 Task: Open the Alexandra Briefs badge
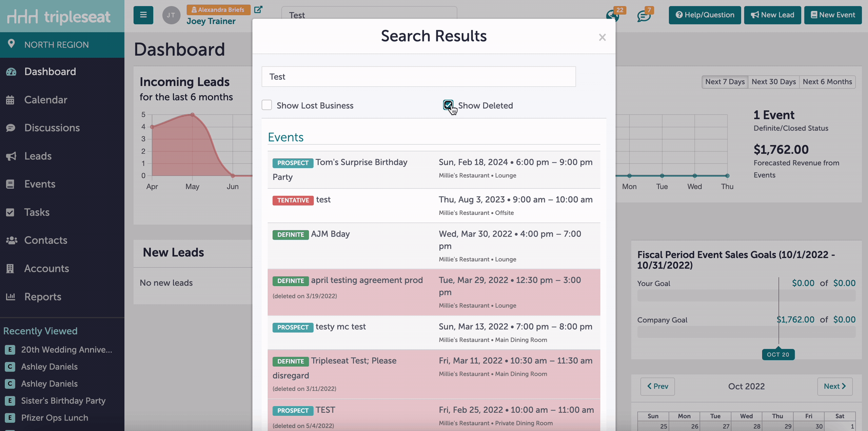click(x=218, y=10)
